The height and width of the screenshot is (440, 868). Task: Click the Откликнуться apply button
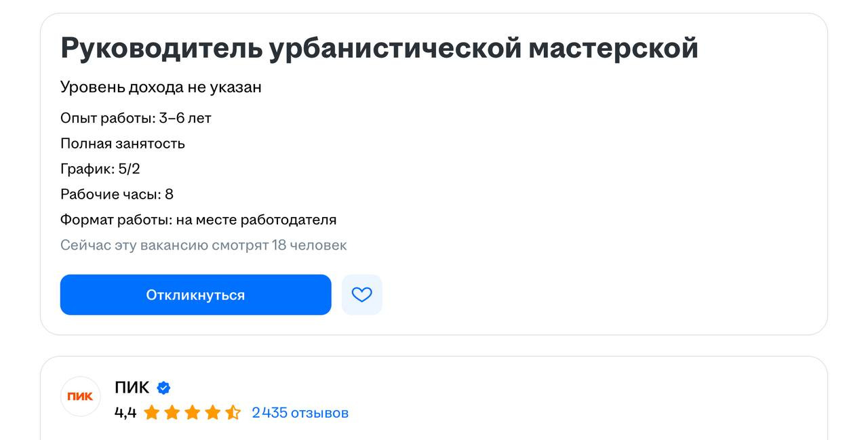pos(195,295)
